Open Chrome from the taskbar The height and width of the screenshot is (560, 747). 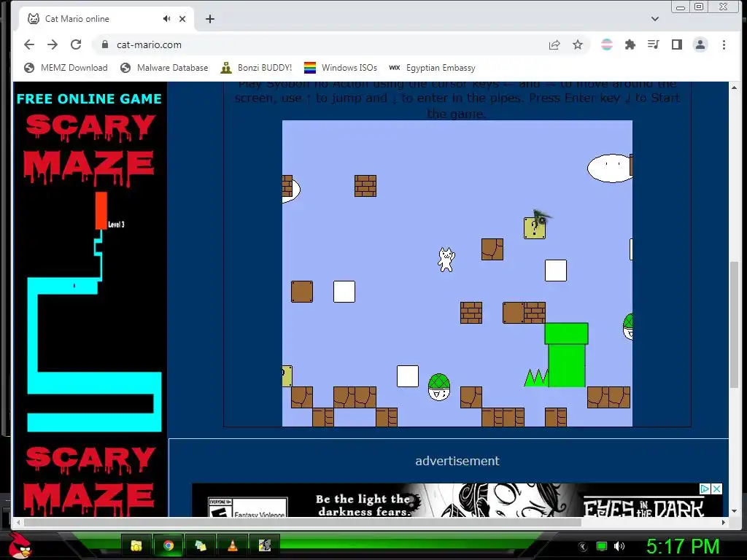(169, 545)
